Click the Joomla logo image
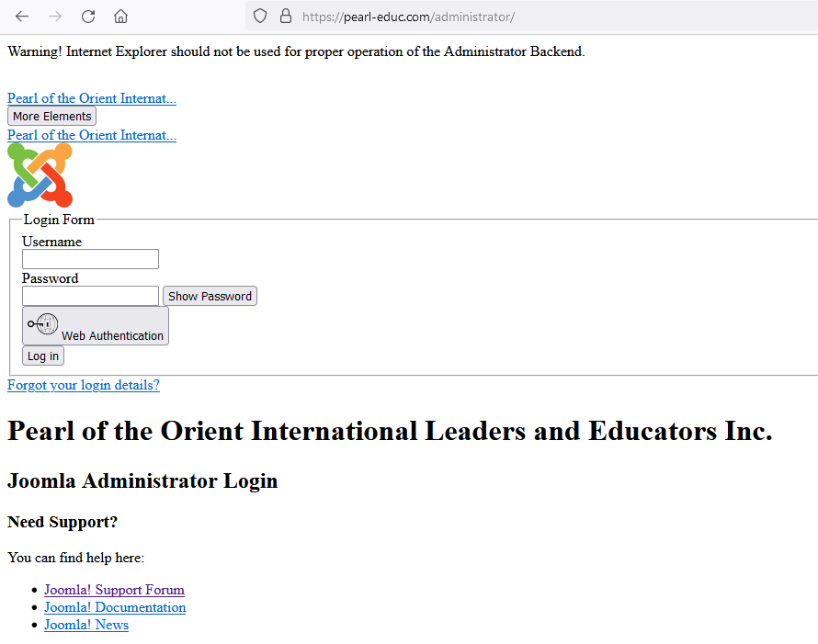 [40, 175]
